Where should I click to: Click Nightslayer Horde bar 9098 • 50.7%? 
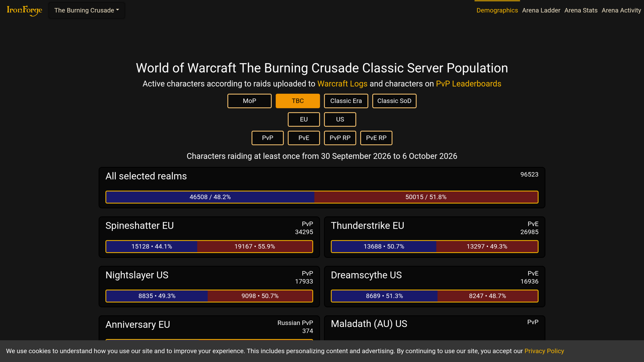[260, 296]
